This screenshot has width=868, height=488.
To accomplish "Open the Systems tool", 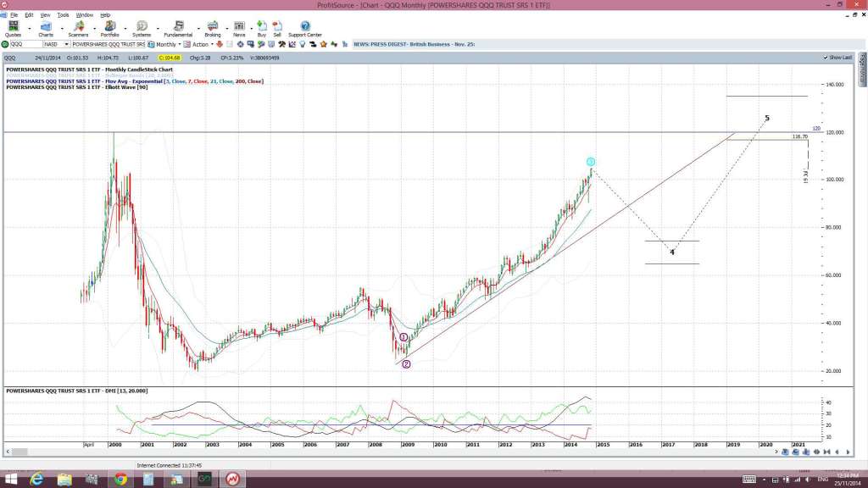I will click(x=142, y=29).
